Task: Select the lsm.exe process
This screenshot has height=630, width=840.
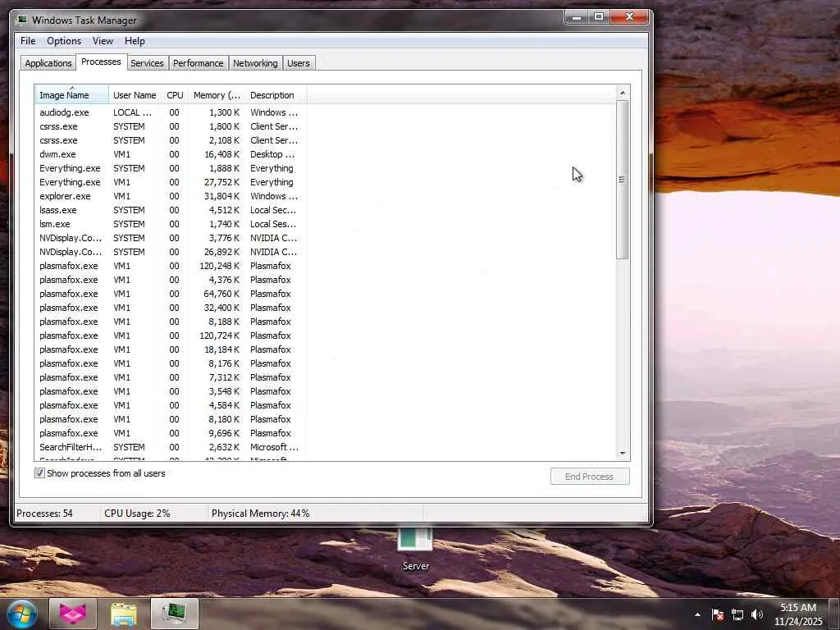Action: (x=171, y=224)
